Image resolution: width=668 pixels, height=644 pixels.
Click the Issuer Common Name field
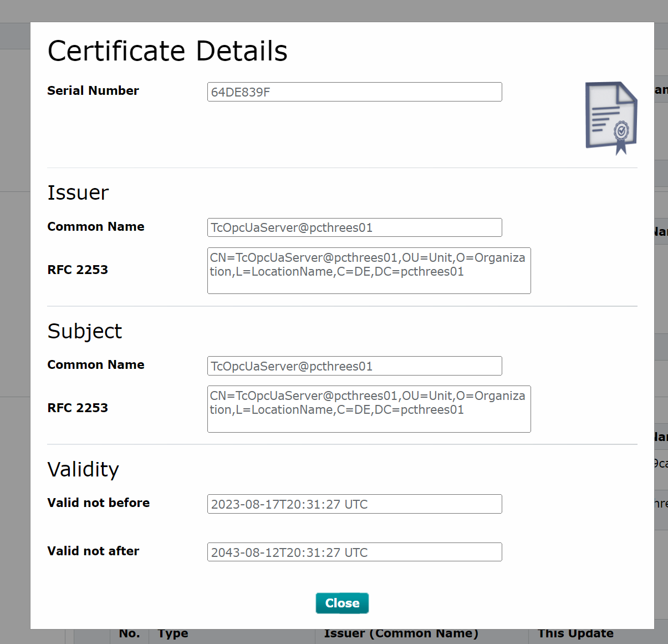(355, 227)
